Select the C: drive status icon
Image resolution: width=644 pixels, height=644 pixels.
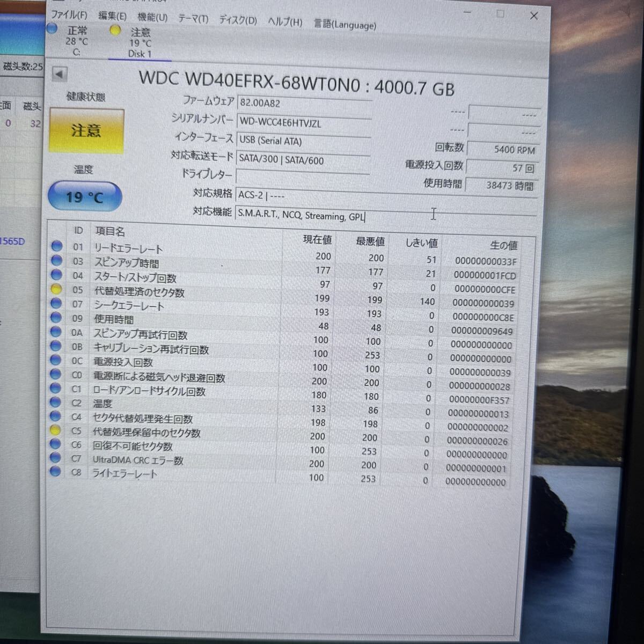tap(52, 28)
